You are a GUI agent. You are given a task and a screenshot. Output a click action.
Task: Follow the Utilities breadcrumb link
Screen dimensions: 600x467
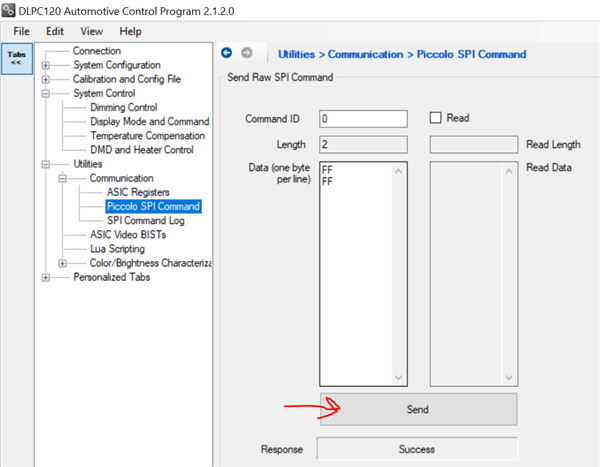297,54
